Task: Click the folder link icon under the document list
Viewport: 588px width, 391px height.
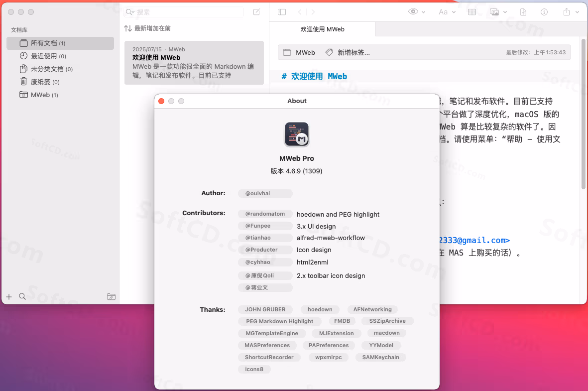Action: point(112,297)
